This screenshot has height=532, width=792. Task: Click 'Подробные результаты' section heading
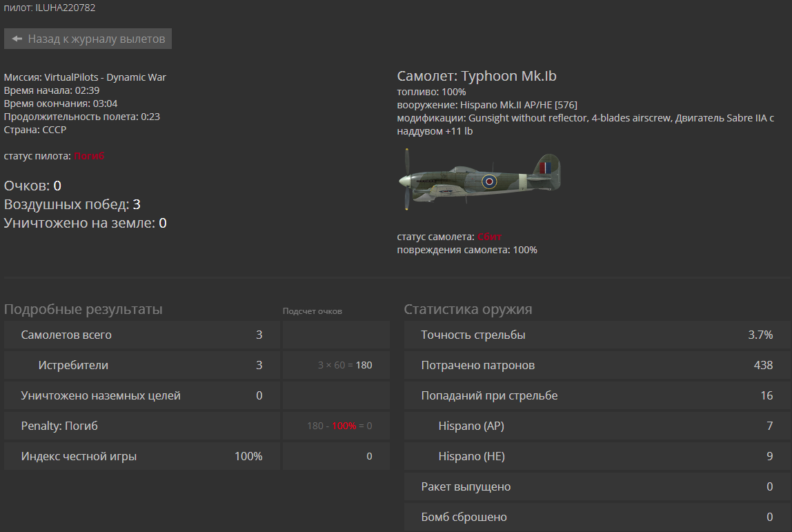(x=83, y=309)
